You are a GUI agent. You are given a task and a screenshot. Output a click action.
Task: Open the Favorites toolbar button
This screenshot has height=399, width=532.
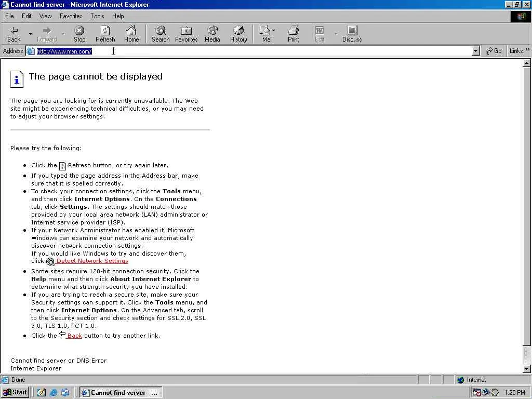coord(187,34)
